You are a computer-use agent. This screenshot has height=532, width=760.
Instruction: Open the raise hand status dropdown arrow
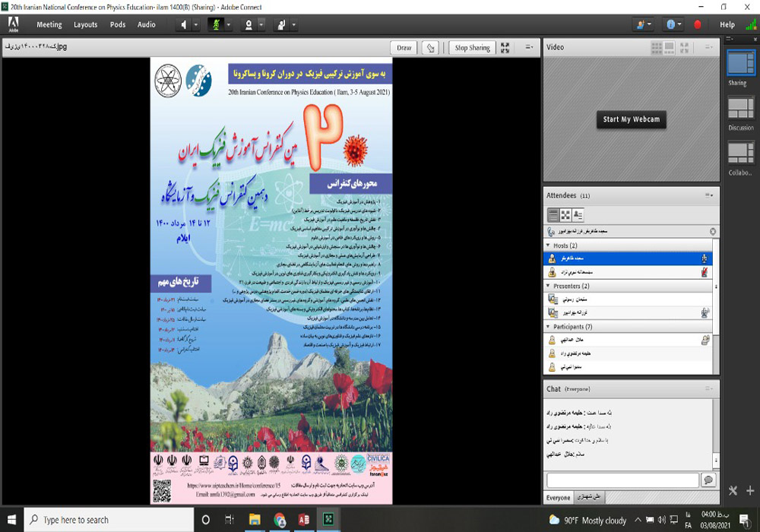293,24
